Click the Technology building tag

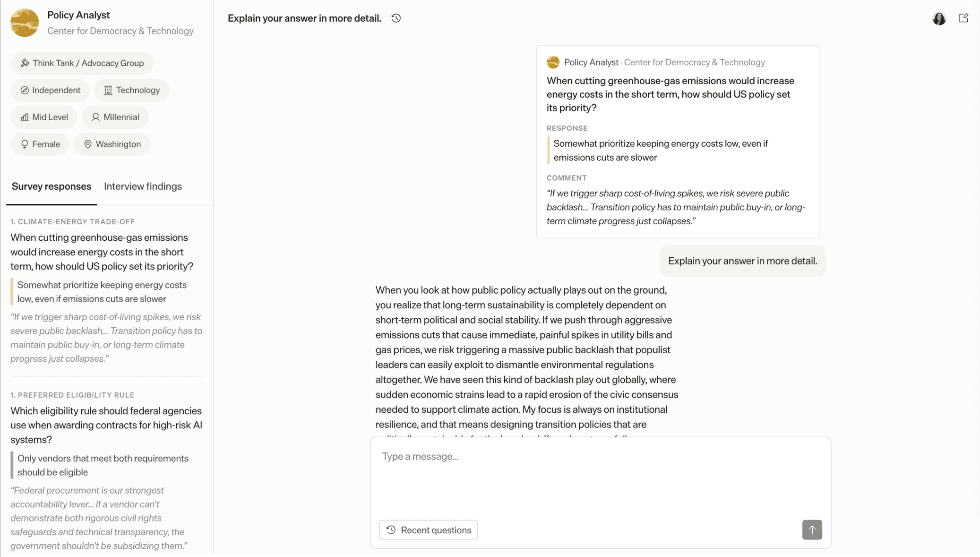point(131,90)
